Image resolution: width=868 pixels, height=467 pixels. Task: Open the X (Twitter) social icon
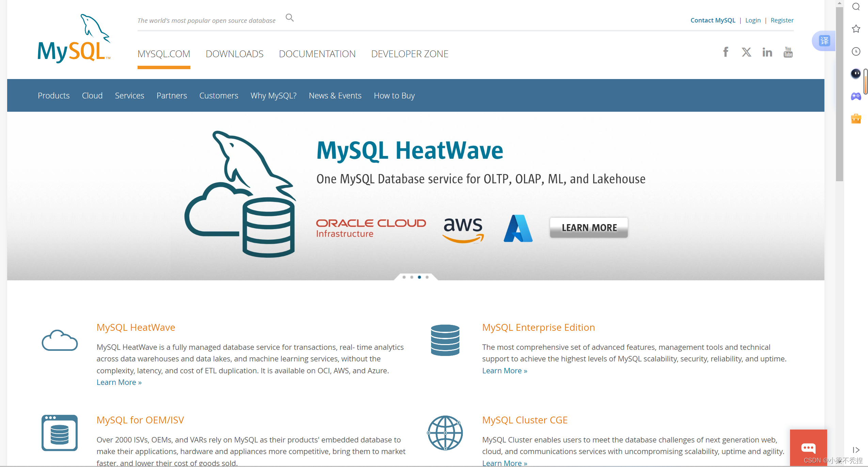coord(746,52)
